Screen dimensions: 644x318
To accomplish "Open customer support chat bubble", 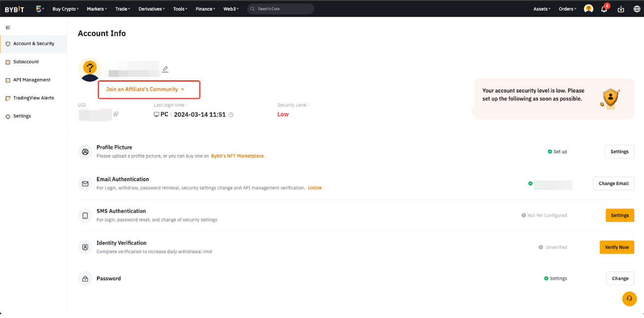I will click(x=629, y=299).
